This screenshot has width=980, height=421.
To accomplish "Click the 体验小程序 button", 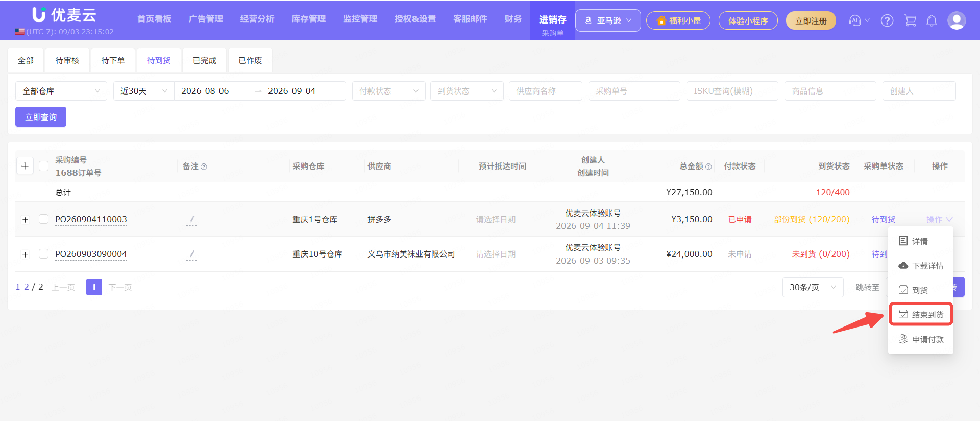I will [748, 21].
